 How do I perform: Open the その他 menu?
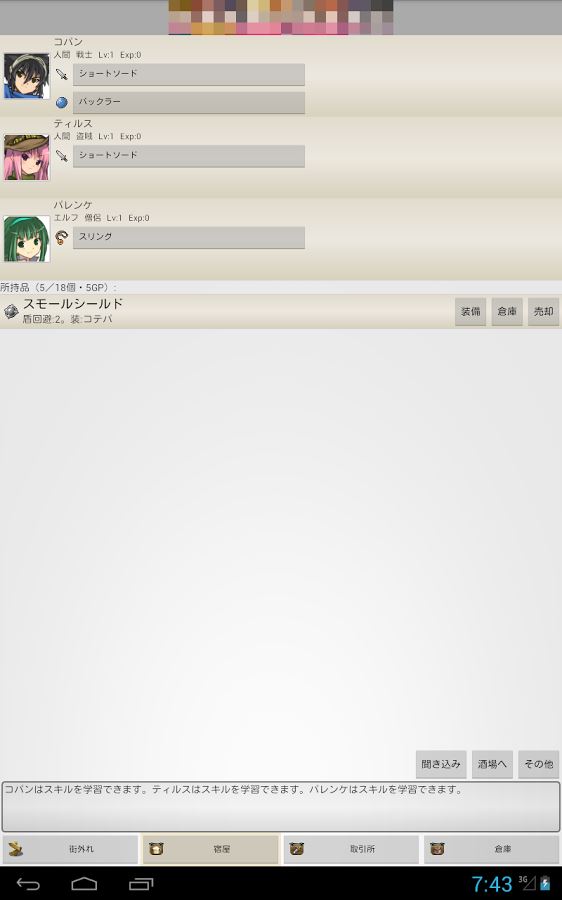click(538, 764)
